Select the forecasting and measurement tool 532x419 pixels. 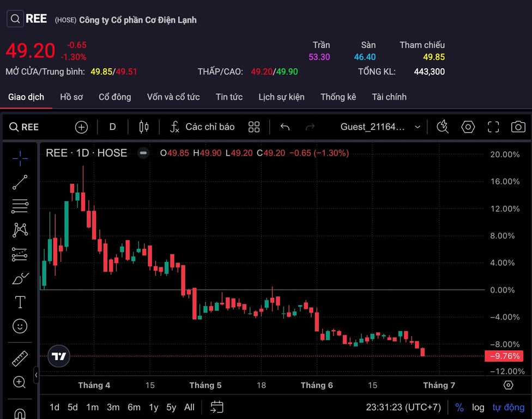20,254
